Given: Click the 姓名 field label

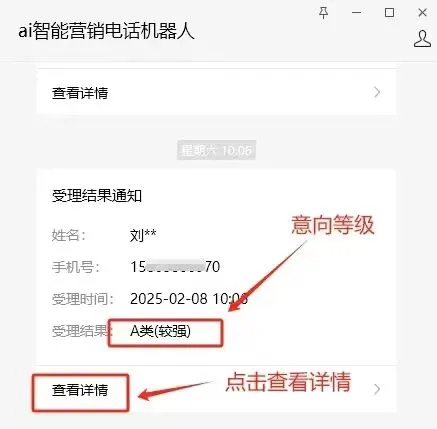Looking at the screenshot, I should coord(69,236).
